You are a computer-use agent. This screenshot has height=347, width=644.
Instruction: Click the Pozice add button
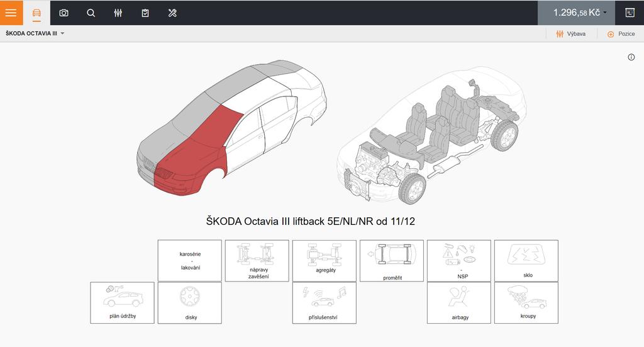click(621, 34)
